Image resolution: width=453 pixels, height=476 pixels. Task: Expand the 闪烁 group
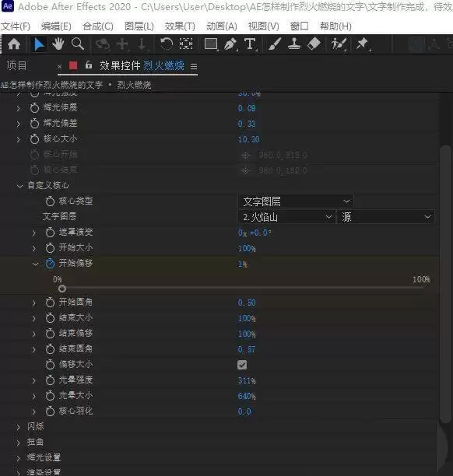[x=19, y=427]
